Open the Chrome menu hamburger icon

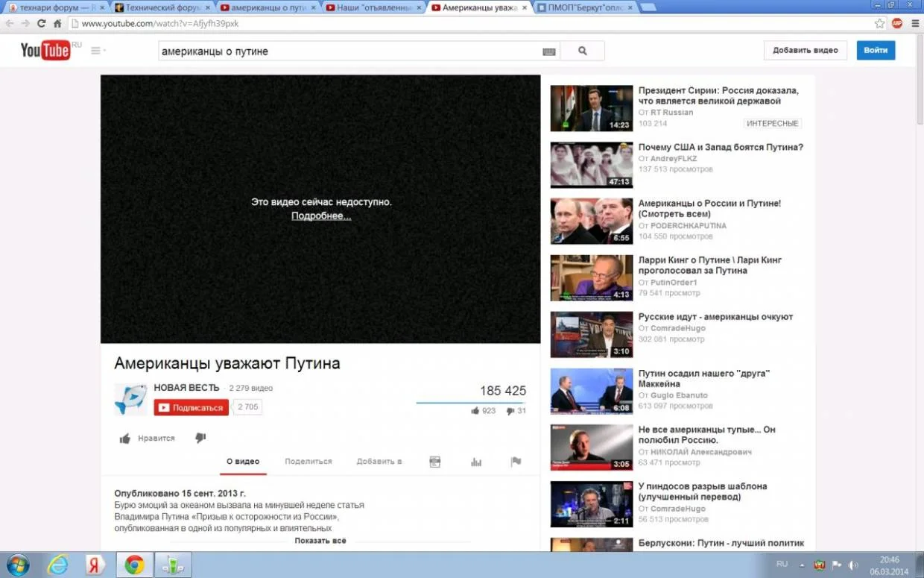914,23
